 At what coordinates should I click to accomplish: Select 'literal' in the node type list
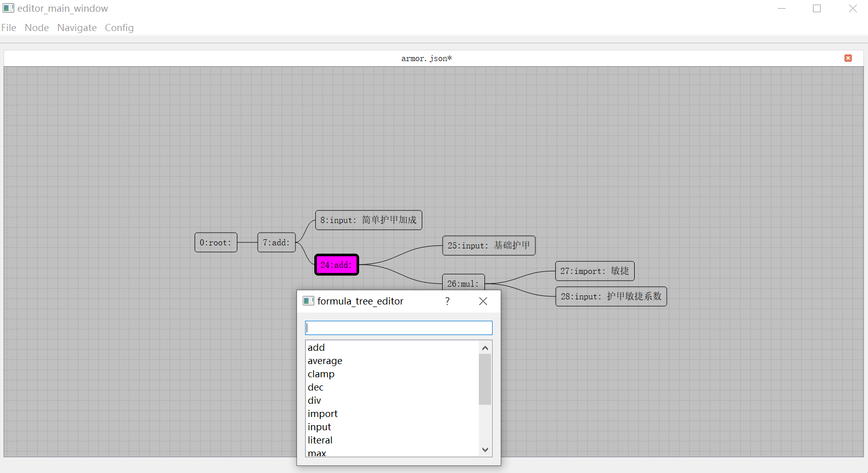320,440
